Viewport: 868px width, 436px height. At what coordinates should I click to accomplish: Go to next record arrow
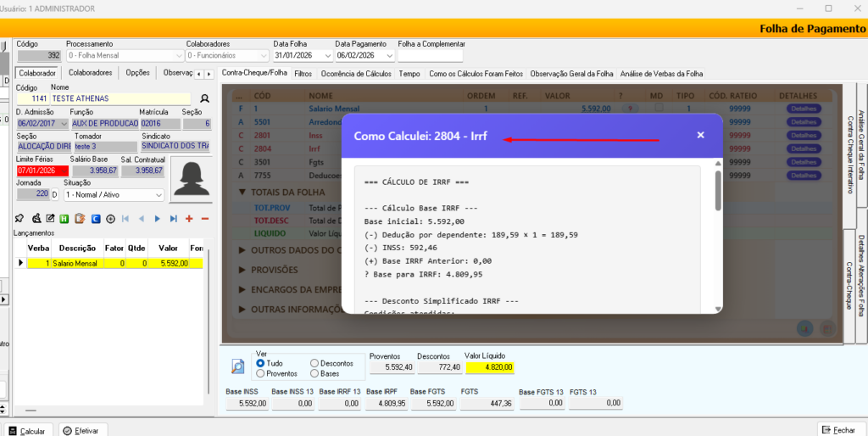coord(157,219)
